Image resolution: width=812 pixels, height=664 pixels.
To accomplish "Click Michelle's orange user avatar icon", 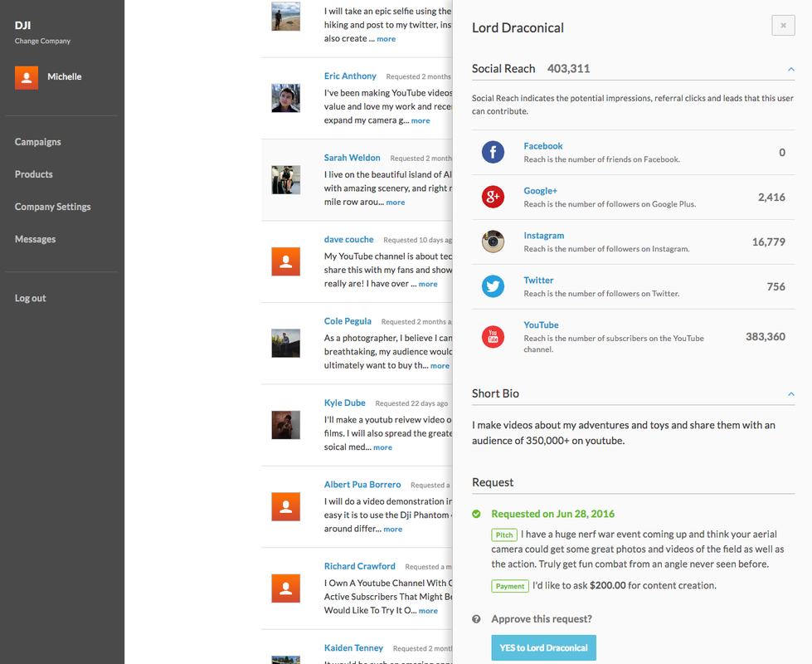I will tap(27, 78).
